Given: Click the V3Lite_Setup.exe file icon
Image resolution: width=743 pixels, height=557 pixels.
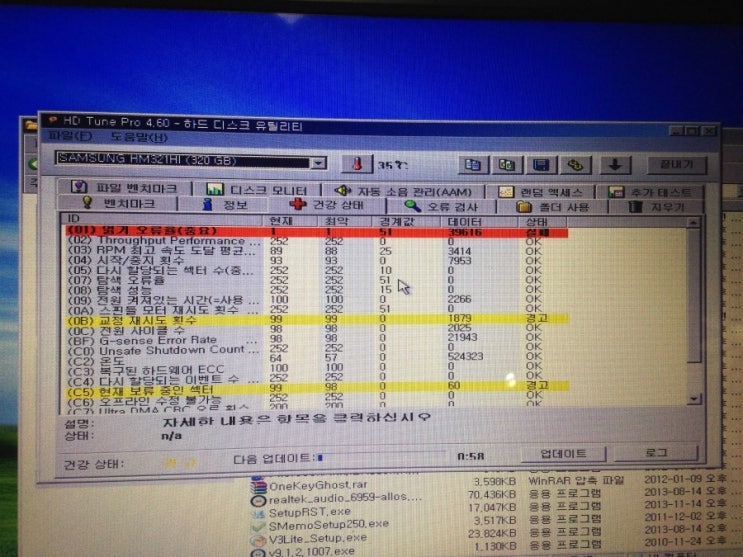Looking at the screenshot, I should (258, 539).
